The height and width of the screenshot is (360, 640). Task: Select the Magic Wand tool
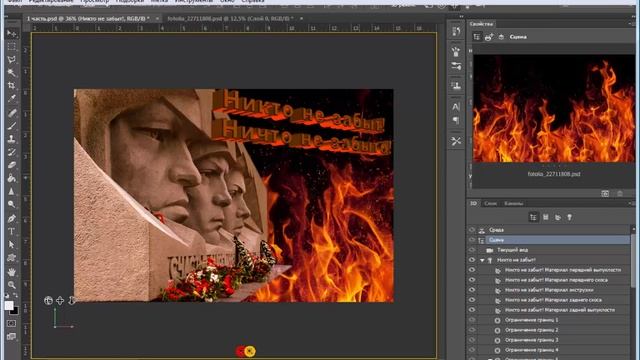(11, 73)
